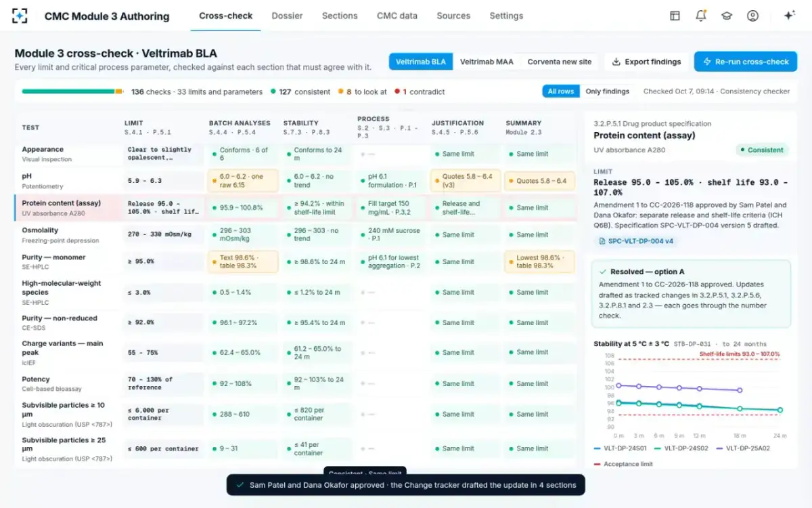Open notifications bell icon

701,16
